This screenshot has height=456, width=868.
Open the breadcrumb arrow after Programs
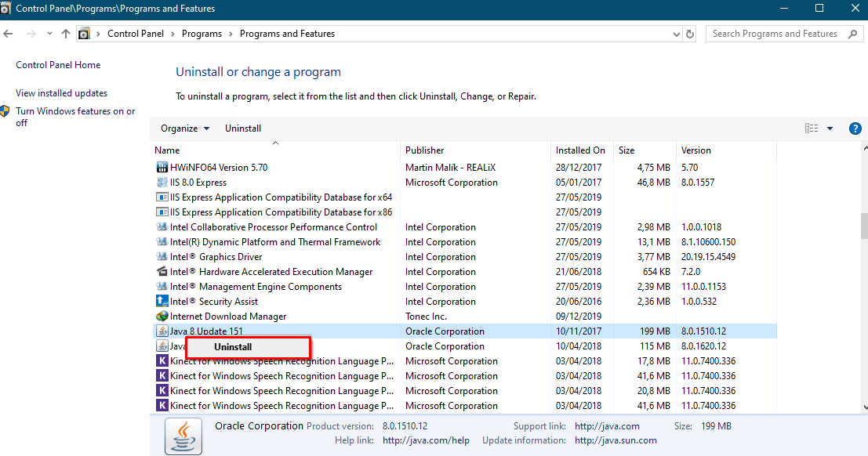click(231, 34)
